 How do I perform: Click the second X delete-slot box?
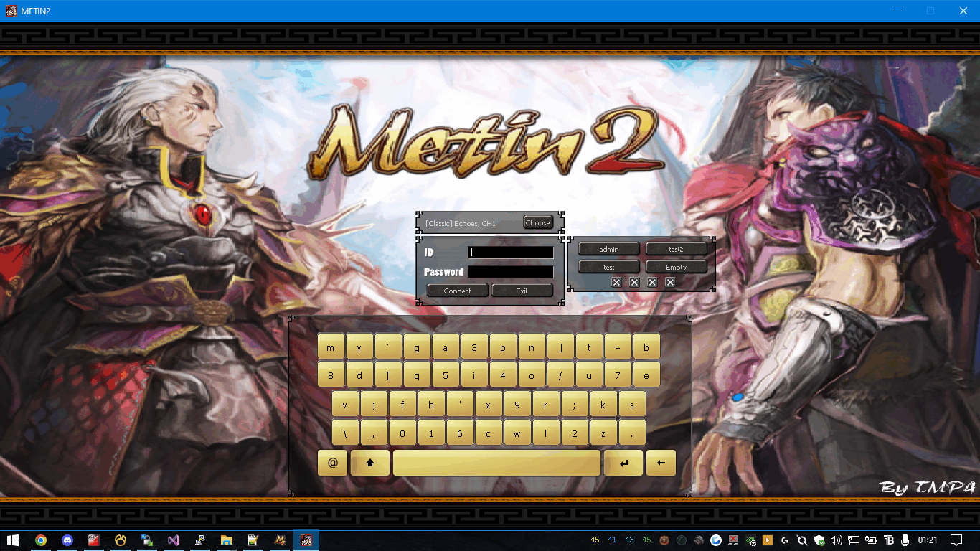[634, 283]
